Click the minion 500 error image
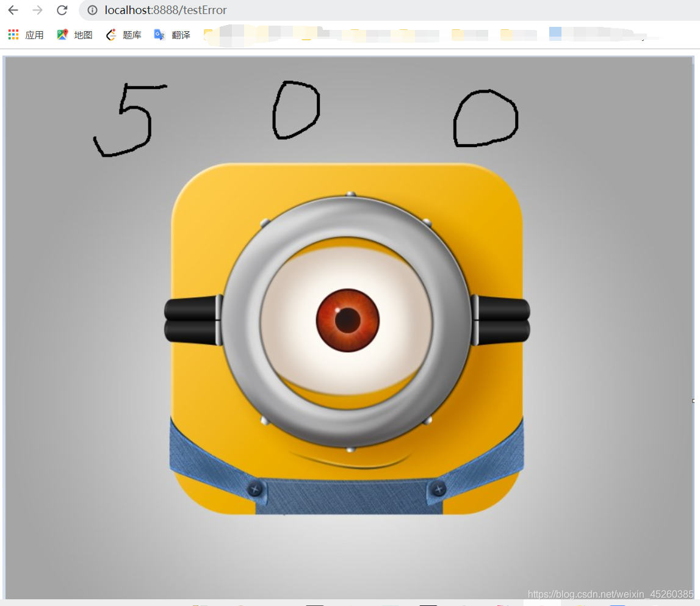Viewport: 700px width, 606px height. tap(349, 328)
